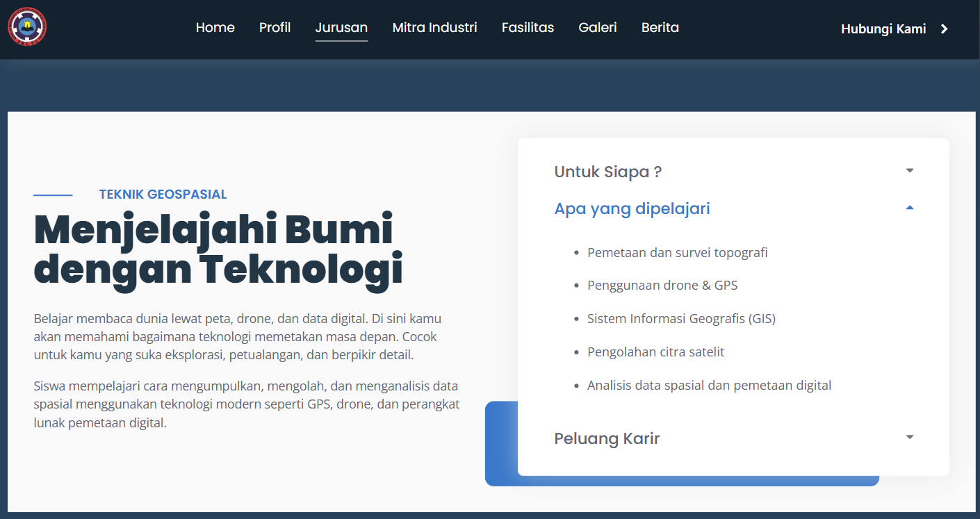This screenshot has height=519, width=980.
Task: Click the chevron arrow beside Hubungi Kami
Action: [944, 29]
